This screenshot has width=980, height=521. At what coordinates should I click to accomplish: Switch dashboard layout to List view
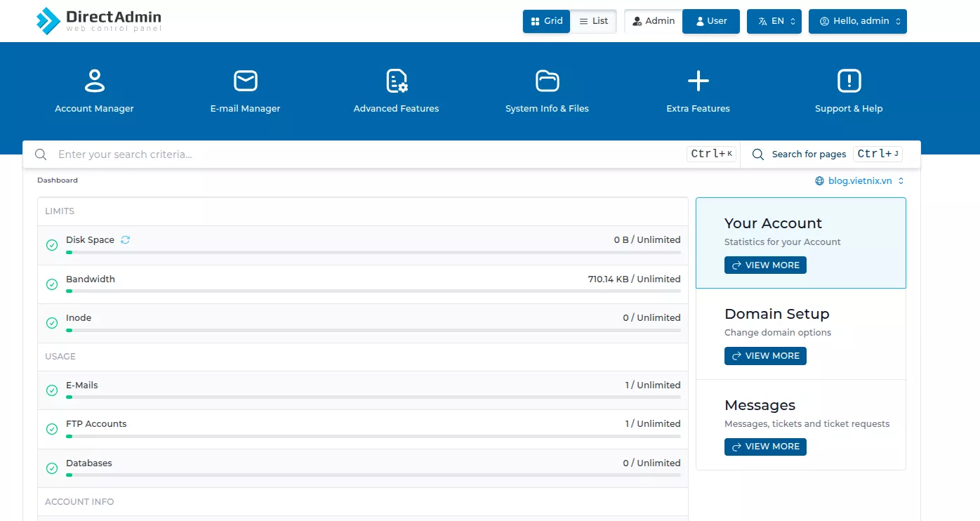coord(593,21)
